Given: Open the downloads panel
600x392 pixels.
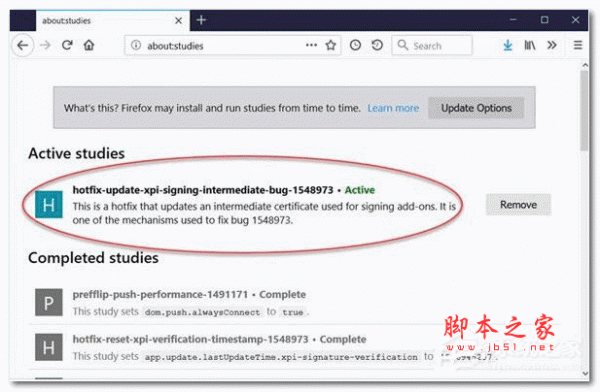Looking at the screenshot, I should (508, 45).
